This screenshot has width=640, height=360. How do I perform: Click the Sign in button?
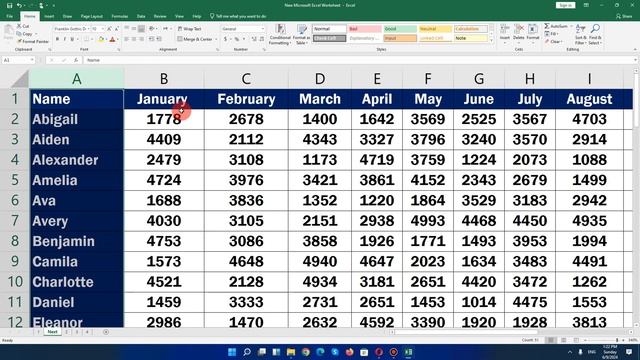click(x=565, y=5)
